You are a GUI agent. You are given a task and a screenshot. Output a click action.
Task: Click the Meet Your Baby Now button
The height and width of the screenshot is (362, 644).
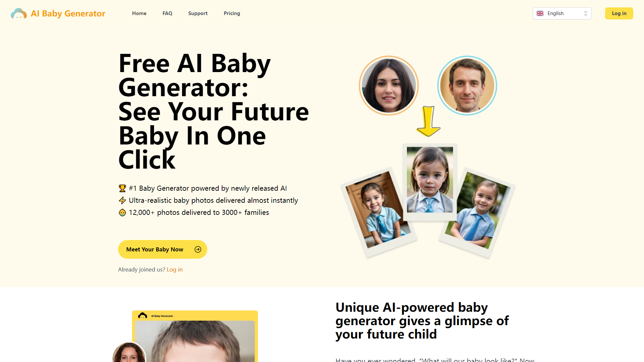[x=162, y=249]
